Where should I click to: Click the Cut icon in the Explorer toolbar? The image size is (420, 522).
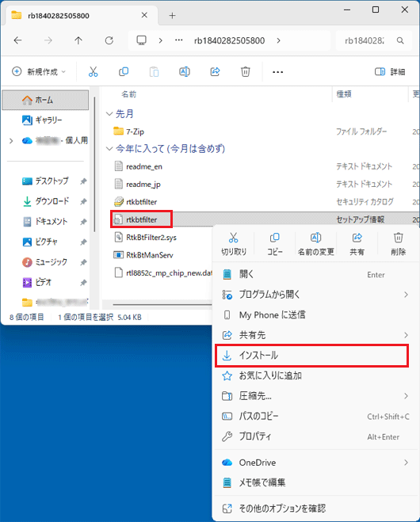93,71
